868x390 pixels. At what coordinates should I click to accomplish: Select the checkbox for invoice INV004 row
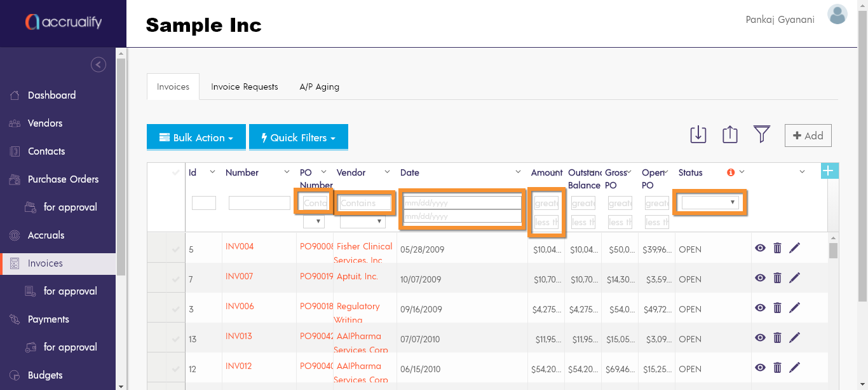coord(175,249)
